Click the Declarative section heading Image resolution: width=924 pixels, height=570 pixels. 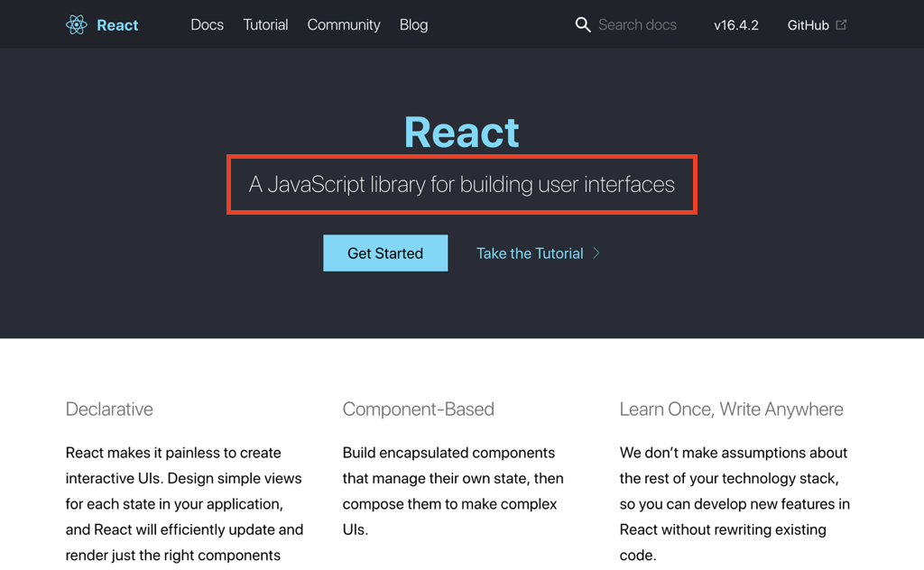pyautogui.click(x=109, y=409)
